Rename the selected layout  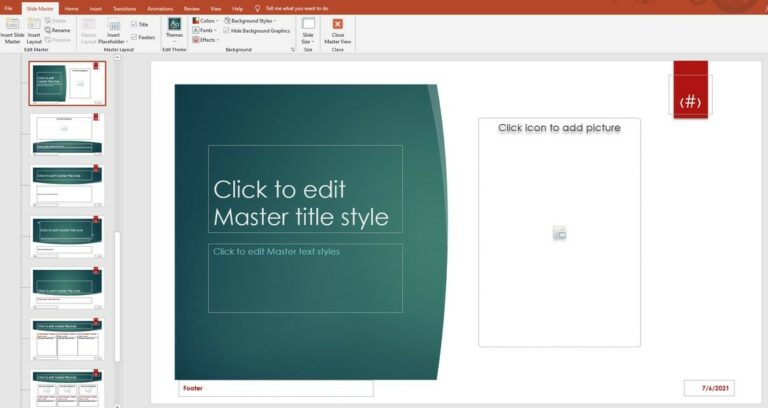pyautogui.click(x=57, y=30)
